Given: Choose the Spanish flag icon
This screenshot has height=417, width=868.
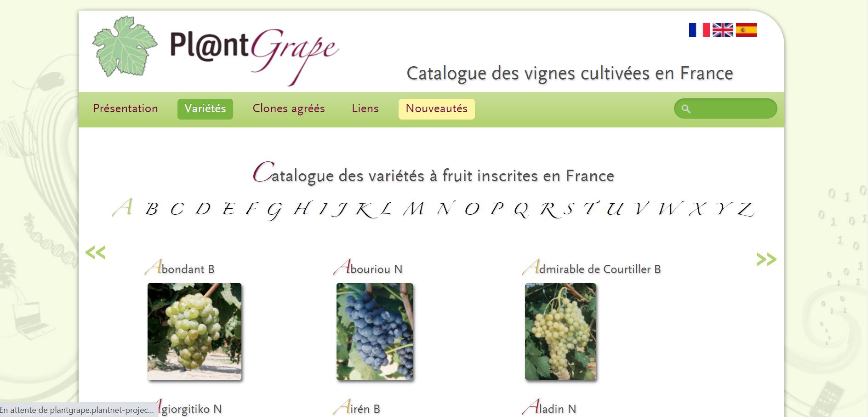Looking at the screenshot, I should point(746,30).
